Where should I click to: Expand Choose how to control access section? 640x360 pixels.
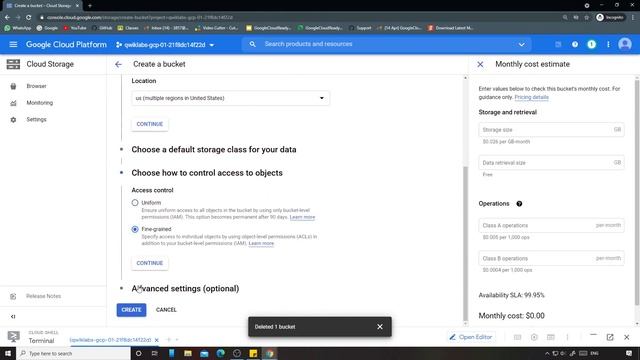click(x=207, y=173)
